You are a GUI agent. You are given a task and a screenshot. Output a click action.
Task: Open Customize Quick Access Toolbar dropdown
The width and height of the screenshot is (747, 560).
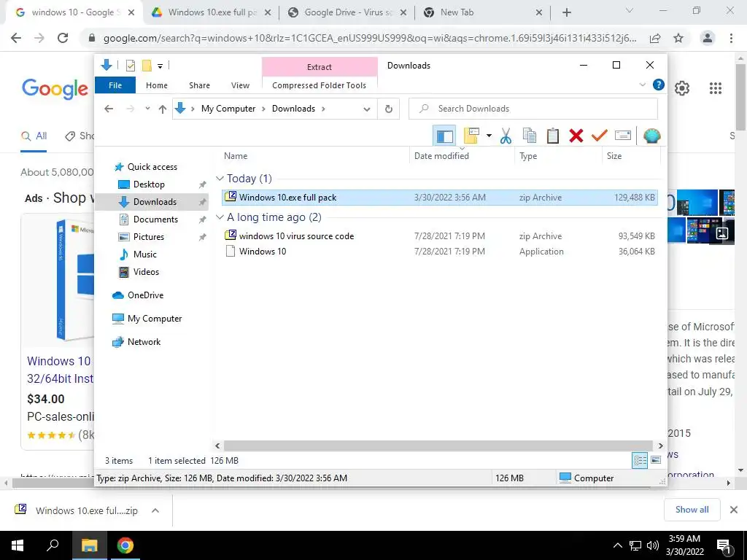tap(160, 66)
